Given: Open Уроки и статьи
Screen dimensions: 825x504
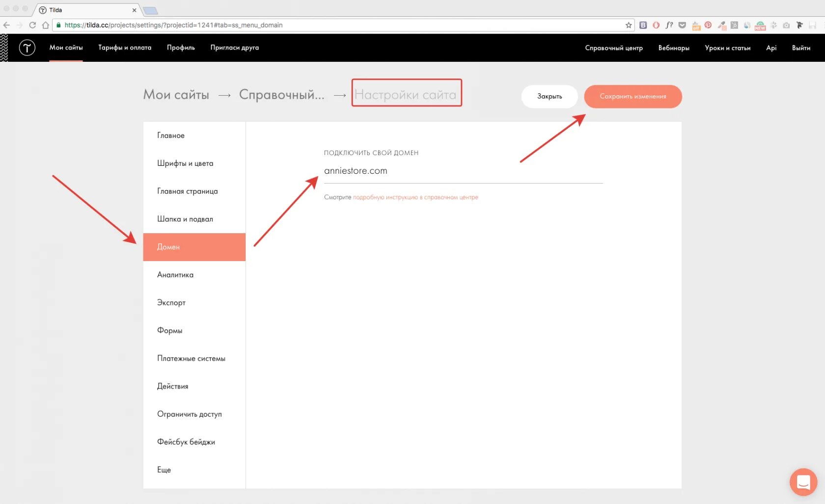Looking at the screenshot, I should [x=727, y=48].
